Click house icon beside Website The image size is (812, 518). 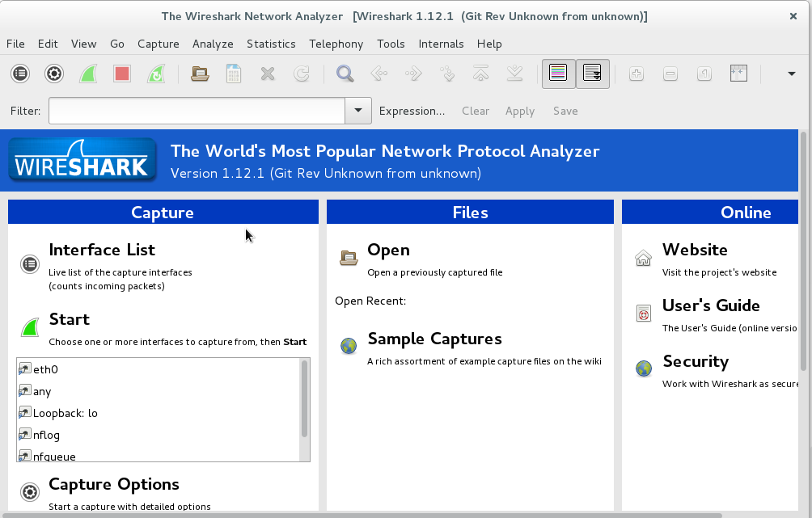coord(643,257)
